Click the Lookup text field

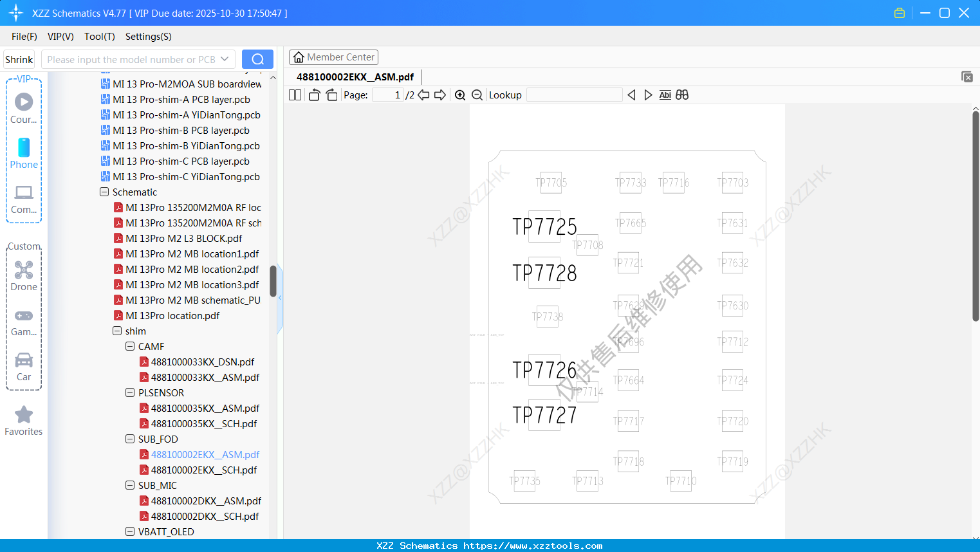click(575, 95)
